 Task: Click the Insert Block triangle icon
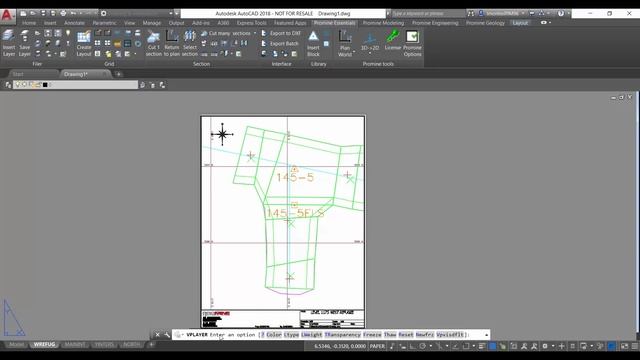[x=313, y=37]
